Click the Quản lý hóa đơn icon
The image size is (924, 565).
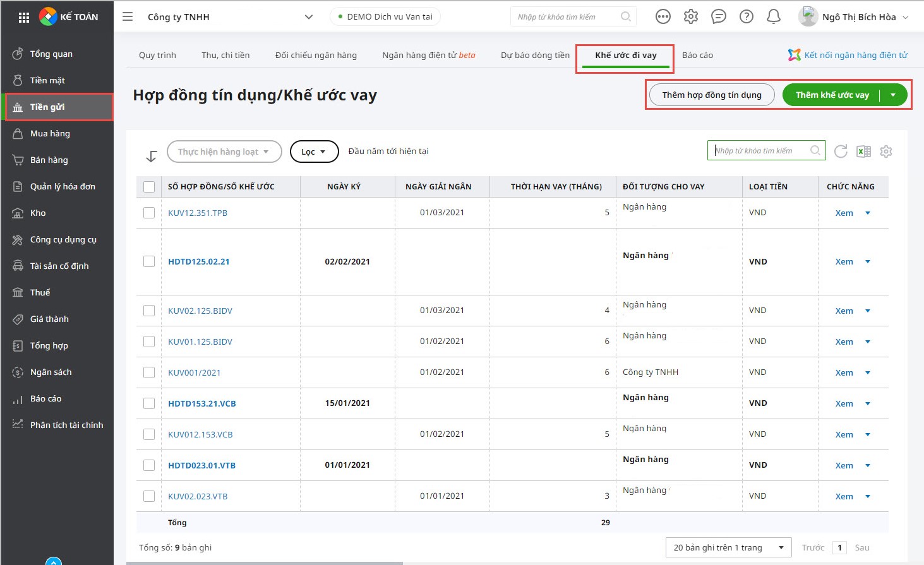[x=18, y=186]
